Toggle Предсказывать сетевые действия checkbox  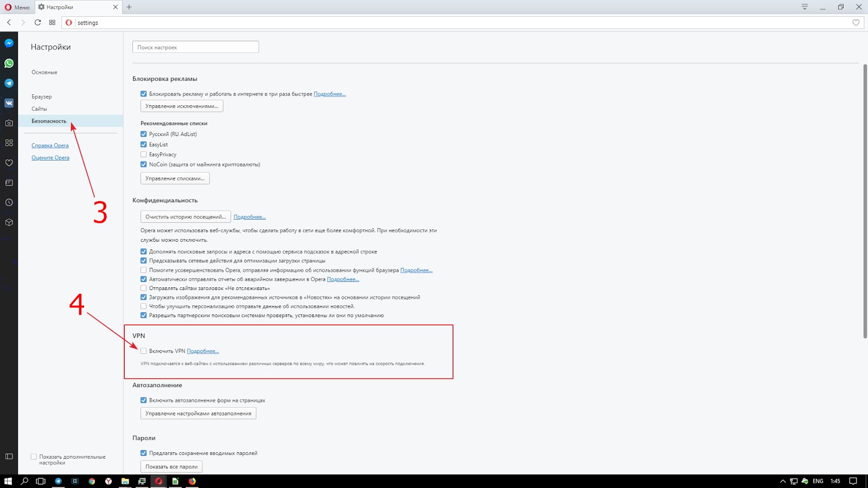[x=144, y=261]
